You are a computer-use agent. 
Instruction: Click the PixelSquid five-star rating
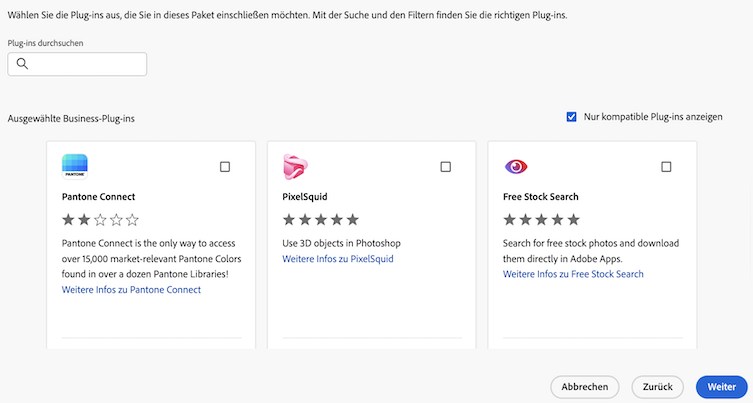click(320, 219)
